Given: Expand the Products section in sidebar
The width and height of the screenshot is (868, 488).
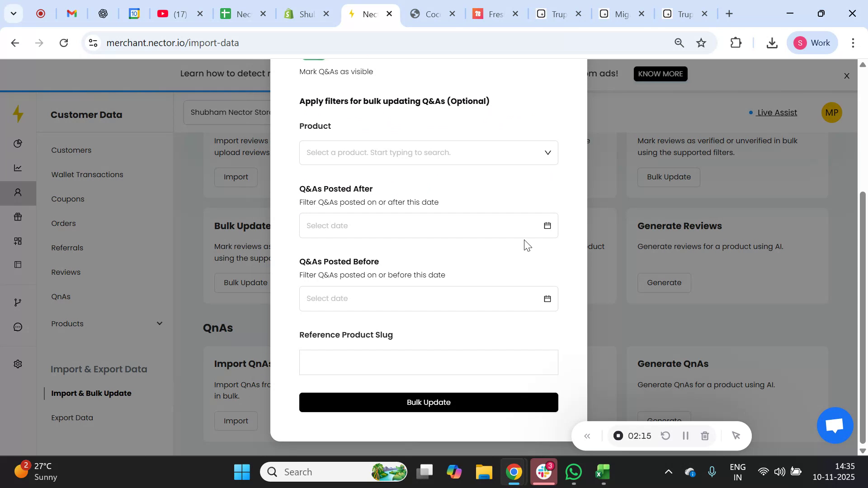Looking at the screenshot, I should [x=159, y=324].
